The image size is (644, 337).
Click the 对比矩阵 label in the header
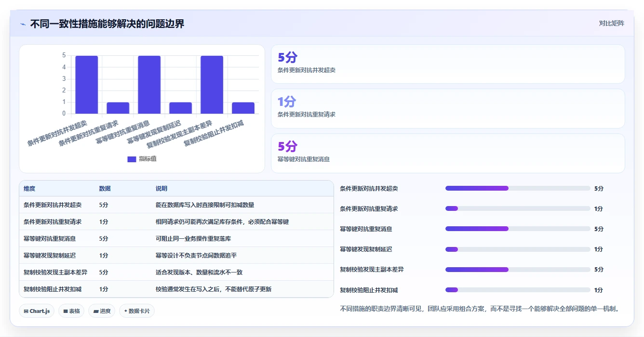[611, 23]
